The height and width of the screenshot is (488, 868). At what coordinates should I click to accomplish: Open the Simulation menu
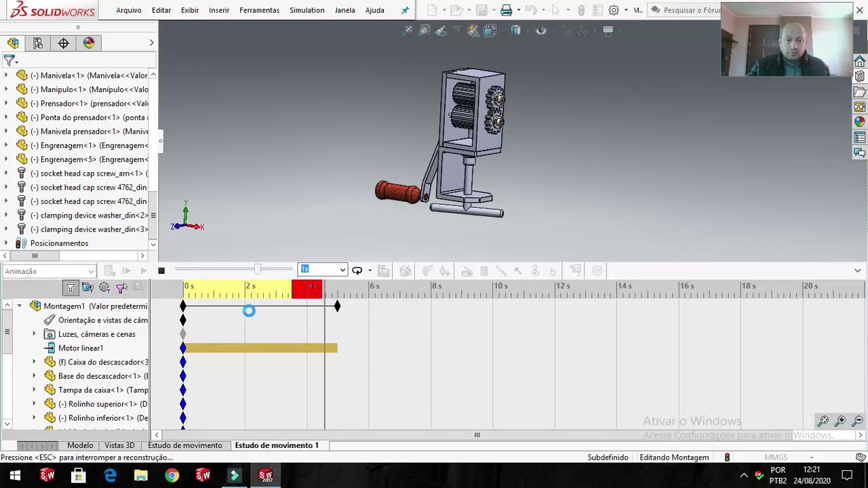point(307,10)
